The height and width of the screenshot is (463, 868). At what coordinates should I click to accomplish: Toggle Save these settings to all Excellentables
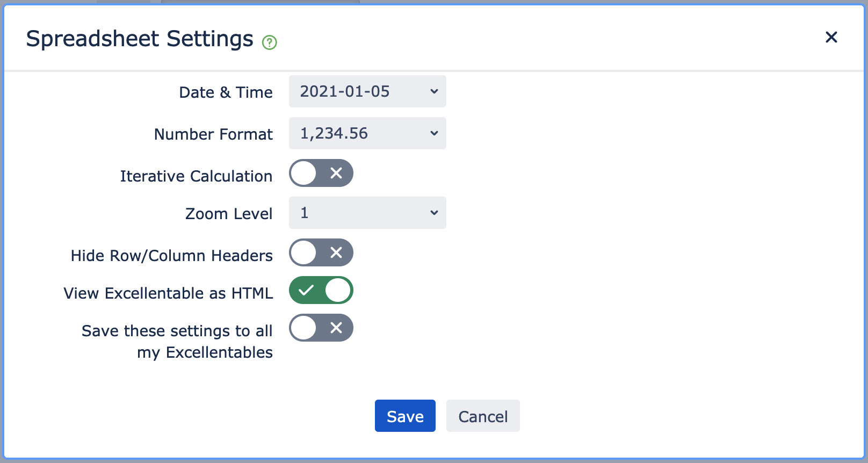click(x=321, y=328)
